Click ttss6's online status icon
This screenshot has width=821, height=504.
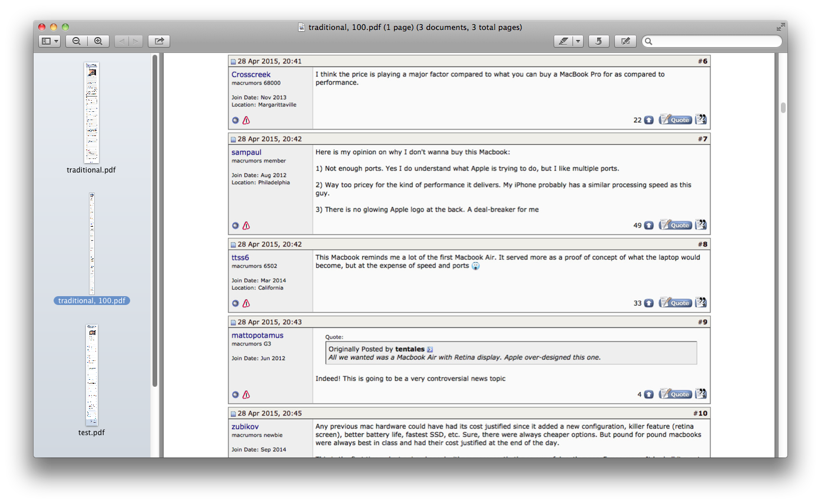(236, 303)
